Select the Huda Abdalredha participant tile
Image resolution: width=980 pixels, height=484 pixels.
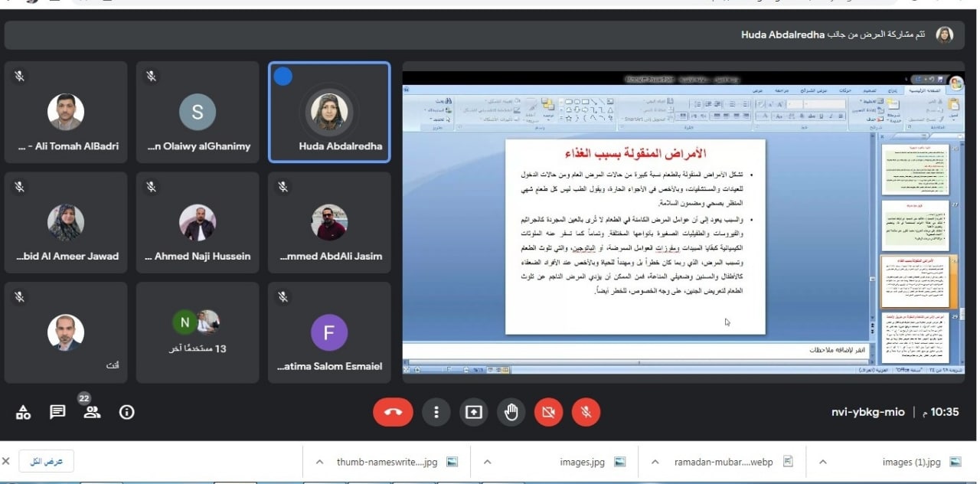(329, 112)
